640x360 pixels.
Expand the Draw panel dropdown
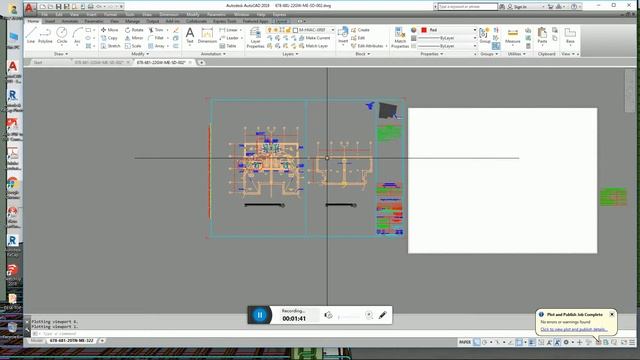[x=61, y=54]
